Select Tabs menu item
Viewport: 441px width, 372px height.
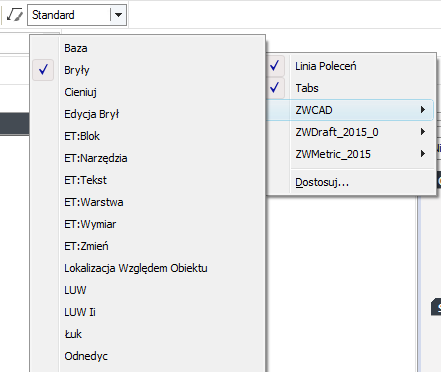tap(351, 88)
